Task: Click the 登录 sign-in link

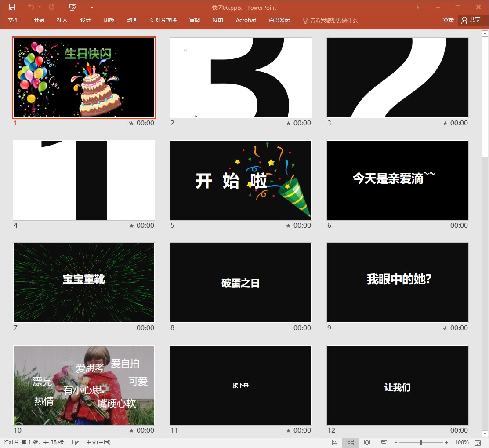Action: tap(448, 20)
